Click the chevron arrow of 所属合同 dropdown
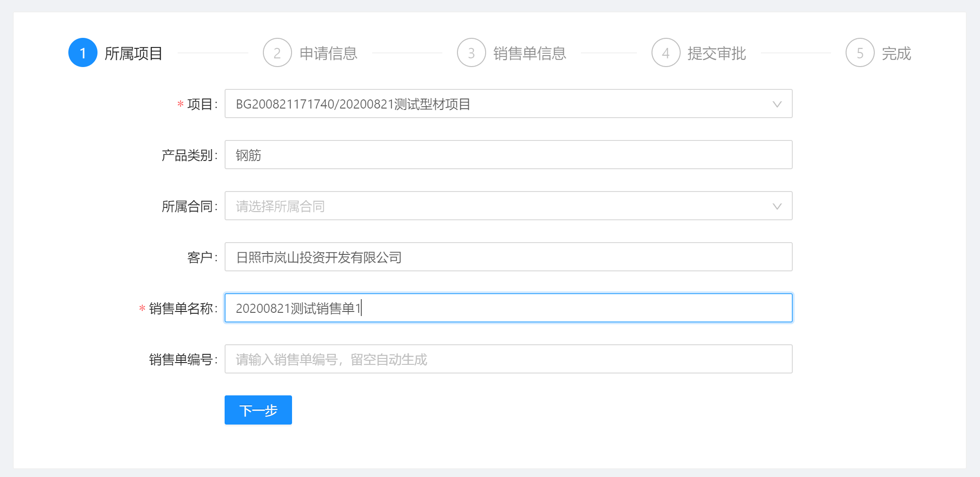The height and width of the screenshot is (477, 980). [x=777, y=207]
